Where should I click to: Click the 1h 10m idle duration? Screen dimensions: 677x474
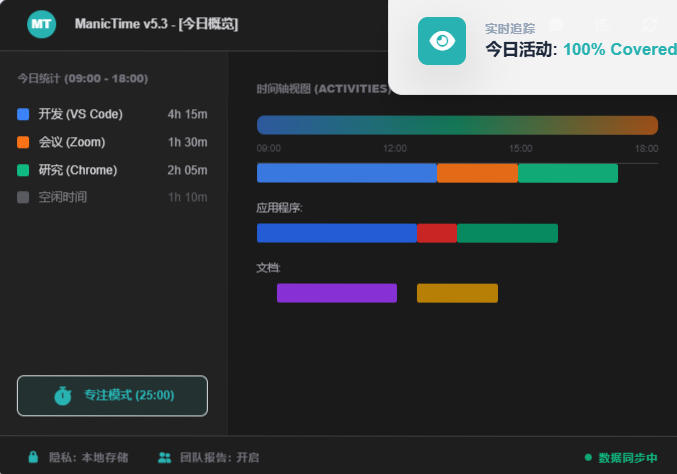coord(187,197)
